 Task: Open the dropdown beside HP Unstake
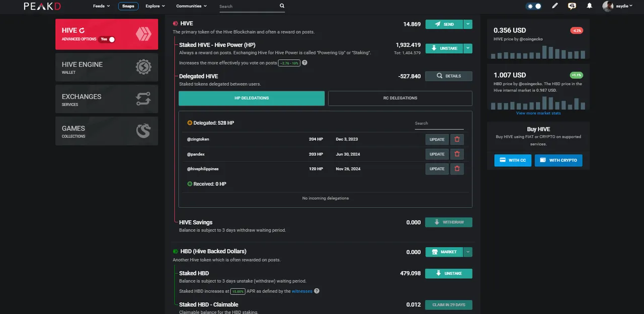click(x=468, y=48)
